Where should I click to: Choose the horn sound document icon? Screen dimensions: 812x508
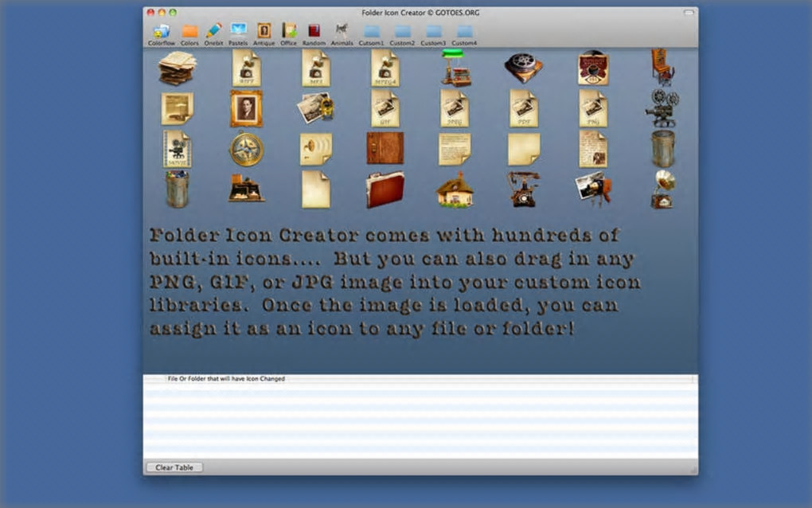click(x=316, y=149)
